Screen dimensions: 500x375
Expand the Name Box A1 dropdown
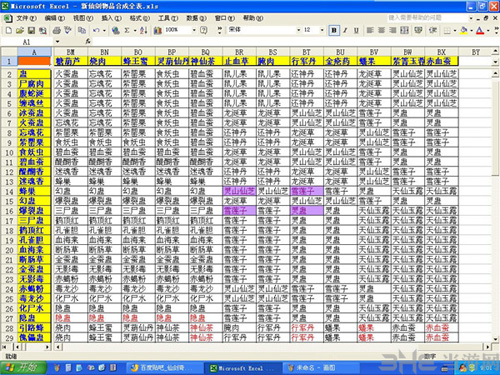coord(57,42)
